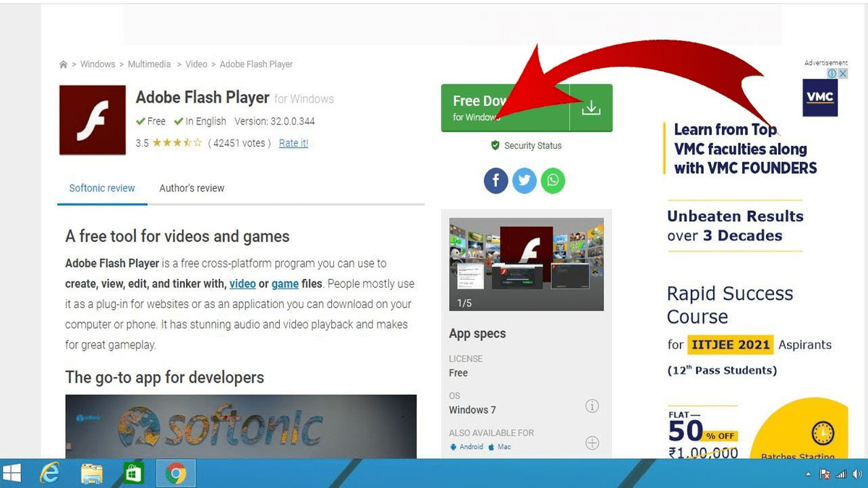Click the 'Windows 7' OS value
868x488 pixels.
pos(472,410)
